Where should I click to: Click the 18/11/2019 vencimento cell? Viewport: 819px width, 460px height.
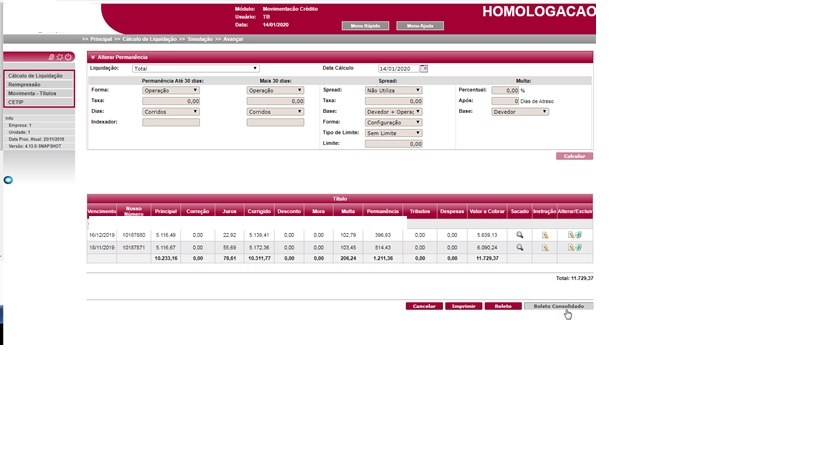(x=102, y=248)
